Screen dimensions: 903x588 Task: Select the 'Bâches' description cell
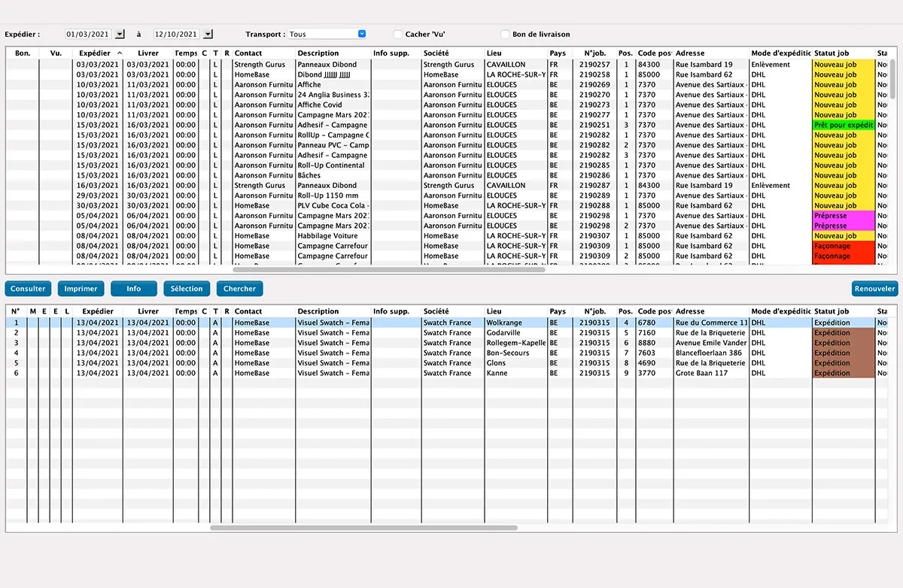pos(333,175)
